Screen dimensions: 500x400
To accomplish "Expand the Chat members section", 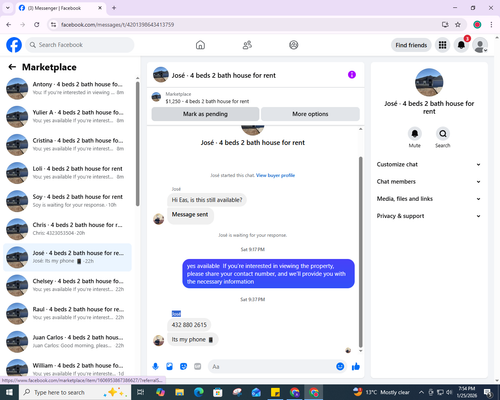I will point(429,182).
